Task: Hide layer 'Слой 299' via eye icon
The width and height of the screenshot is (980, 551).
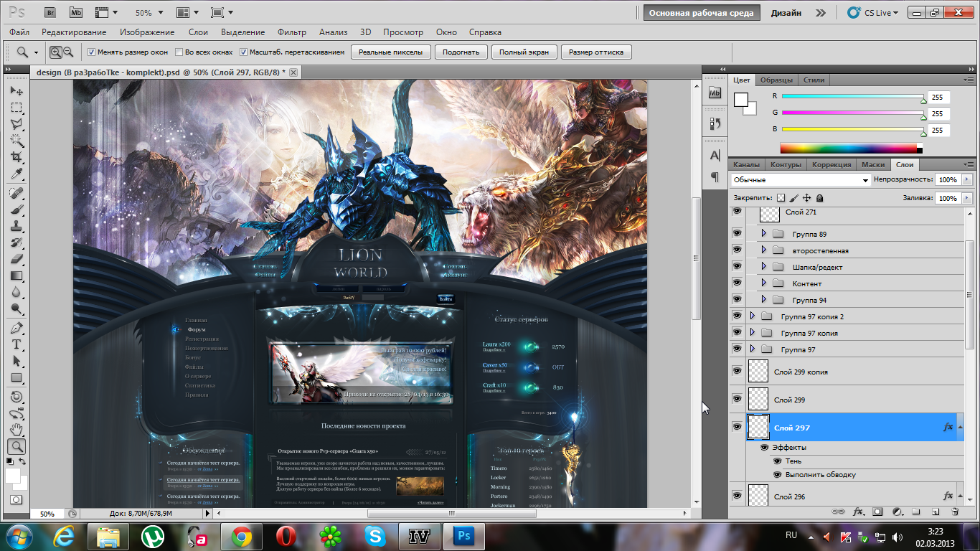Action: [x=737, y=399]
